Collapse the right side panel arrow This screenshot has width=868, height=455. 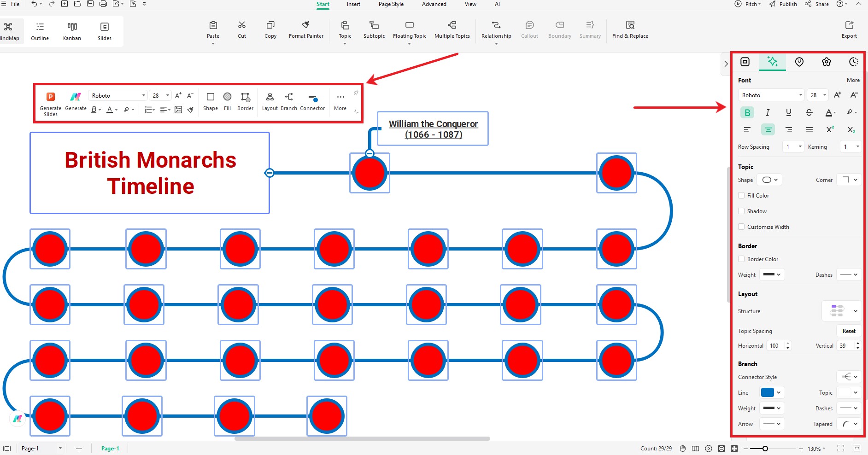(x=726, y=64)
